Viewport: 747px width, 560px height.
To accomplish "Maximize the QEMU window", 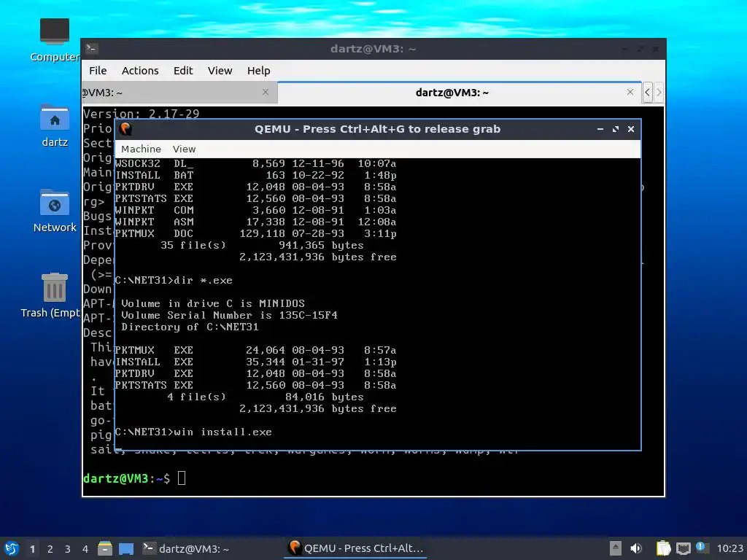I will [616, 129].
